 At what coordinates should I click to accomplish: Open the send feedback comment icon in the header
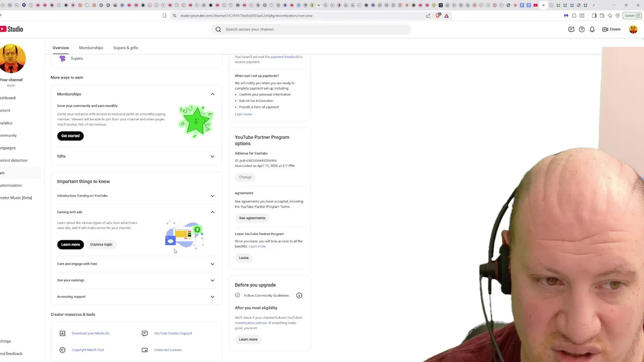point(571,29)
